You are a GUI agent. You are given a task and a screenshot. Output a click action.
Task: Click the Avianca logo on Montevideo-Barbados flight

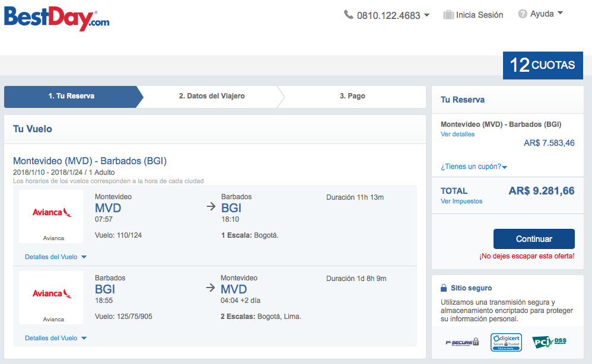click(x=52, y=212)
